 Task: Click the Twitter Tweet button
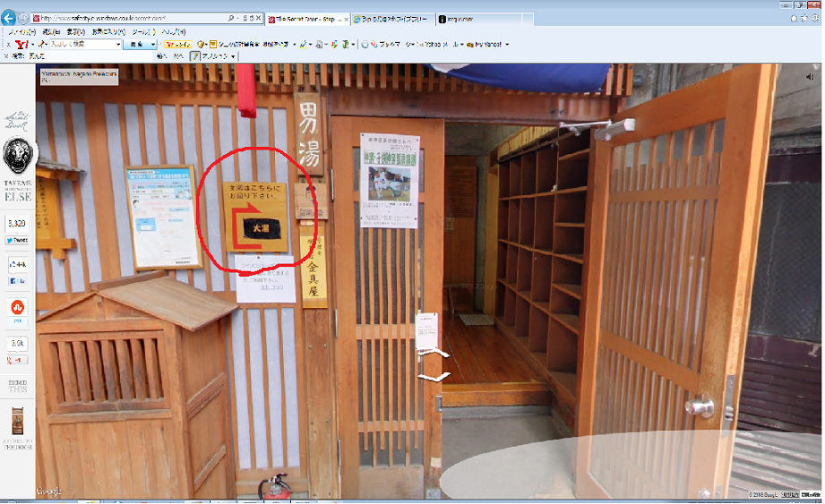pyautogui.click(x=17, y=240)
